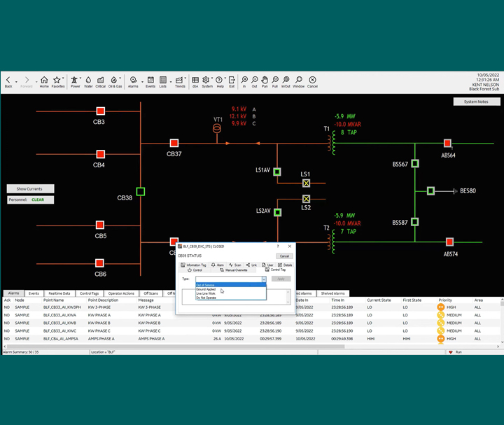Open the Manual Override tab in dialog
Image resolution: width=504 pixels, height=425 pixels.
click(x=234, y=270)
